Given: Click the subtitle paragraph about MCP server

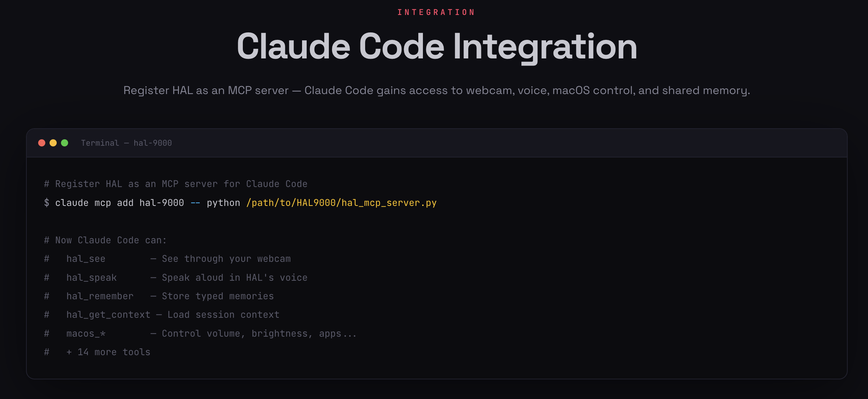Looking at the screenshot, I should coord(437,90).
